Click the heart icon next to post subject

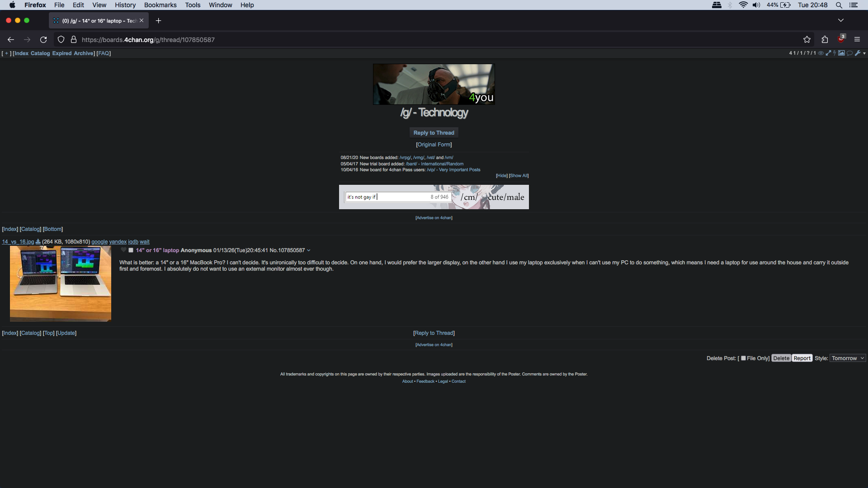(123, 250)
